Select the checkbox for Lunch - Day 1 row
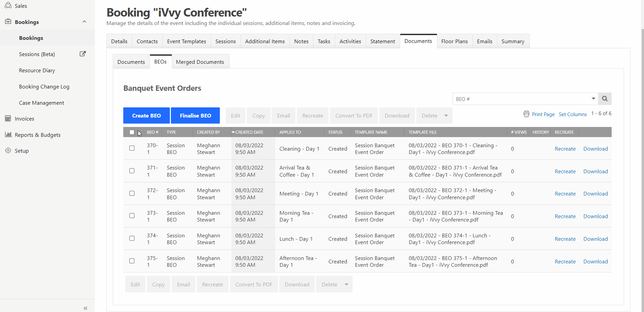Viewport: 644px width, 312px height. pyautogui.click(x=132, y=238)
